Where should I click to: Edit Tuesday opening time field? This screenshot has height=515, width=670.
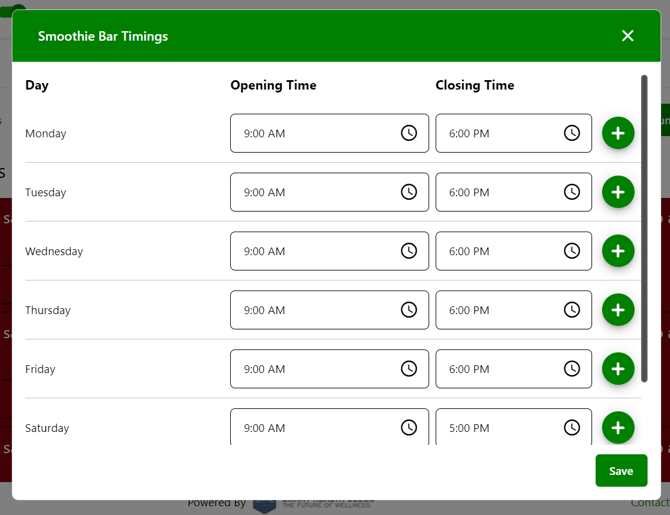(x=329, y=192)
